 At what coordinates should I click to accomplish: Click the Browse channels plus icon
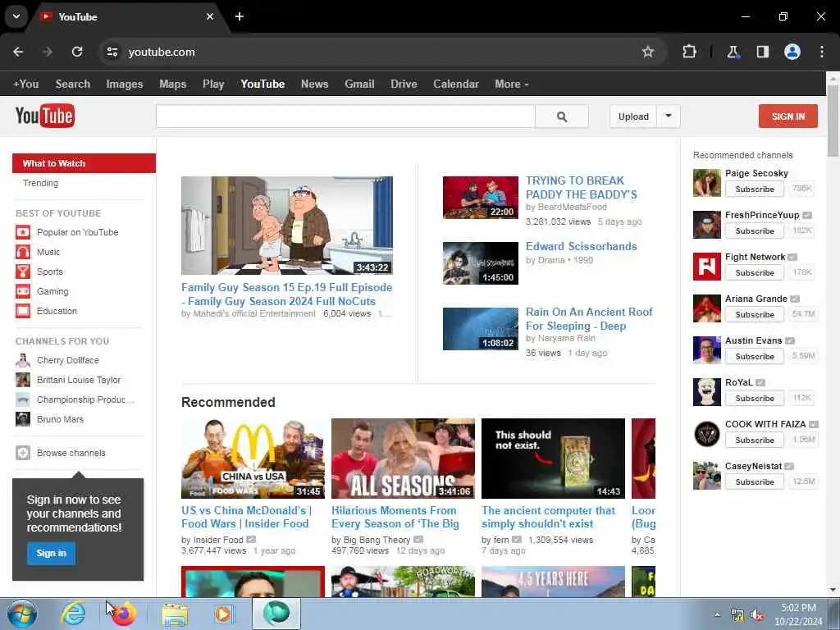[x=22, y=453]
